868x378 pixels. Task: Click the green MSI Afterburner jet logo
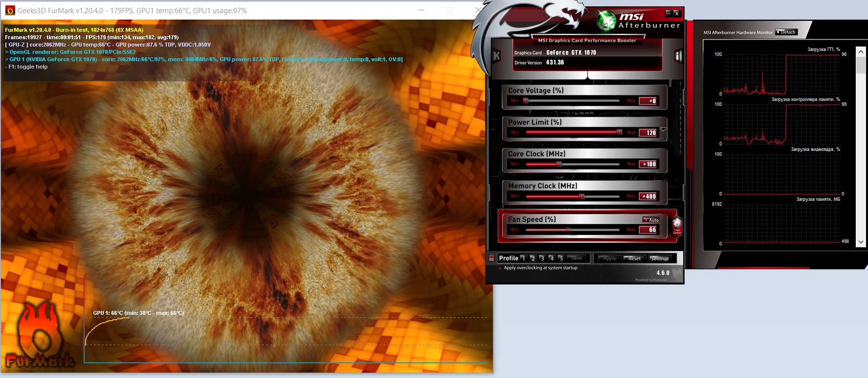[x=606, y=21]
